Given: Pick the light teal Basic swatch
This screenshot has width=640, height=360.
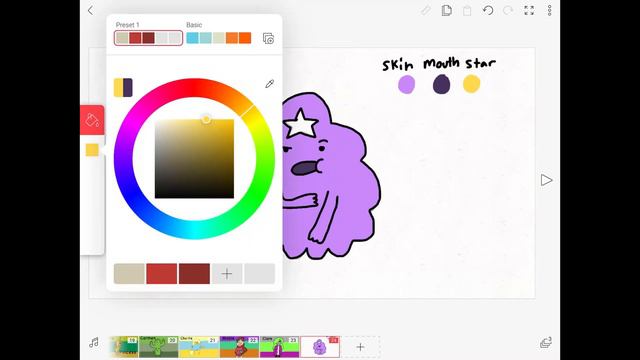Looking at the screenshot, I should [206, 38].
